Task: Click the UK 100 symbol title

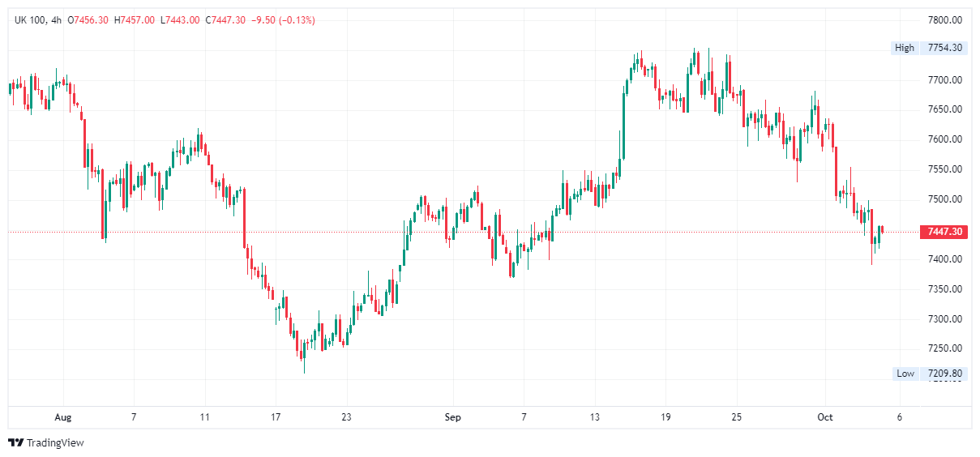Action: click(32, 19)
